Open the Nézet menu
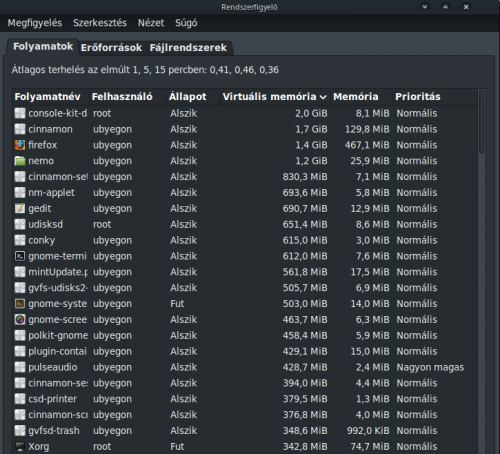 [x=151, y=23]
